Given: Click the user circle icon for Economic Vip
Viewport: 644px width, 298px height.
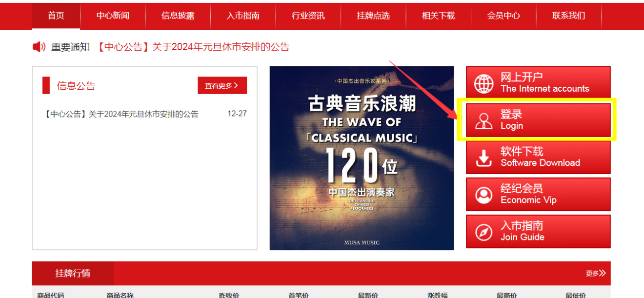Looking at the screenshot, I should 484,195.
